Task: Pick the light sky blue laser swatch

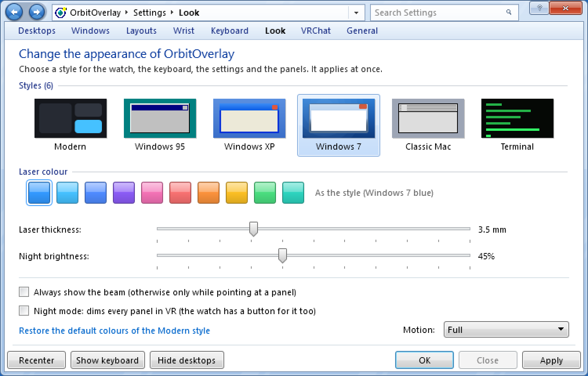Action: pos(67,193)
